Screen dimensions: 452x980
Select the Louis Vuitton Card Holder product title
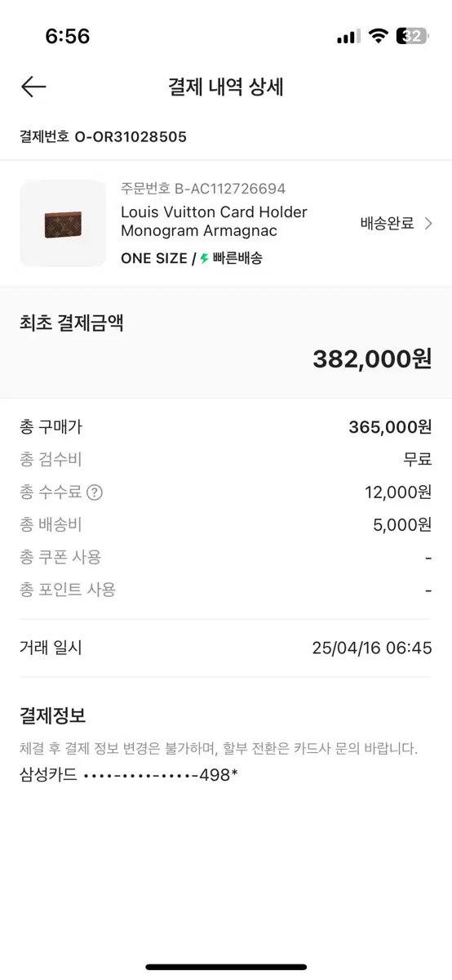click(x=214, y=221)
